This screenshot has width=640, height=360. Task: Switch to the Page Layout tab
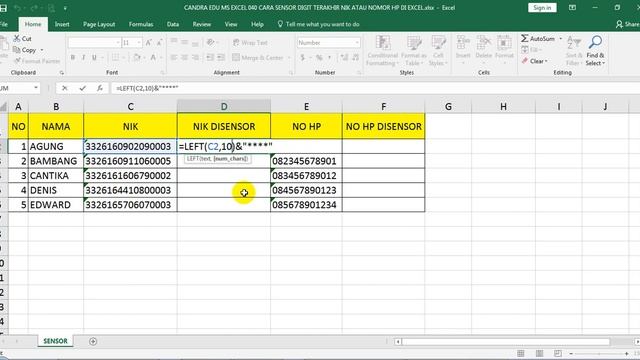[x=99, y=24]
